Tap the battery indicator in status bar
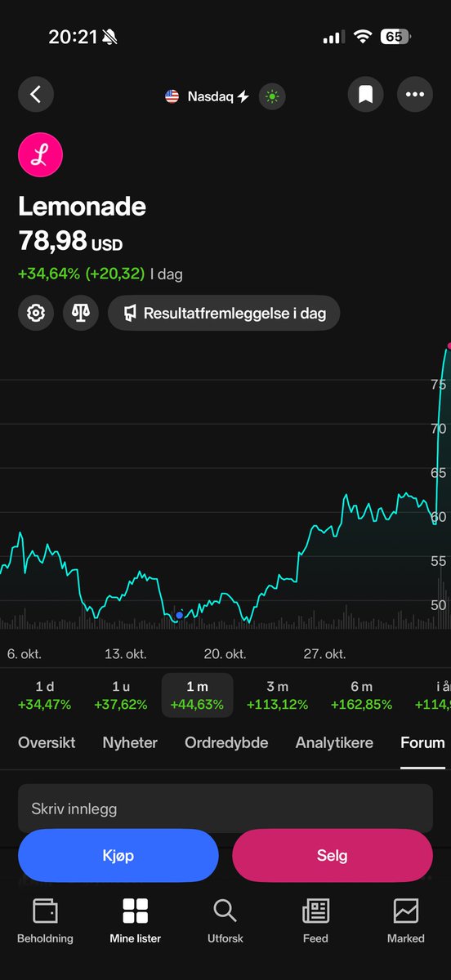Screen dimensions: 451x980 tap(396, 37)
